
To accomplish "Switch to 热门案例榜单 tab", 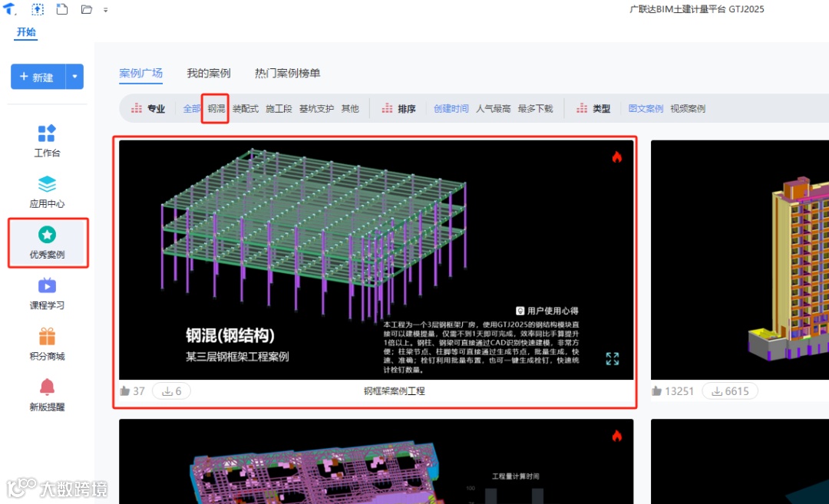I will click(287, 73).
